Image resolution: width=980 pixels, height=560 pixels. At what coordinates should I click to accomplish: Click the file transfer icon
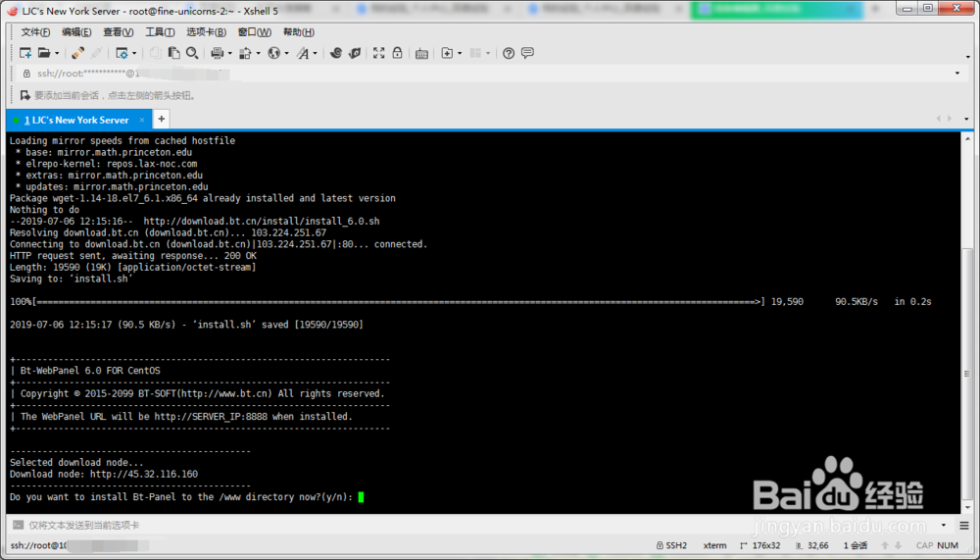(246, 53)
